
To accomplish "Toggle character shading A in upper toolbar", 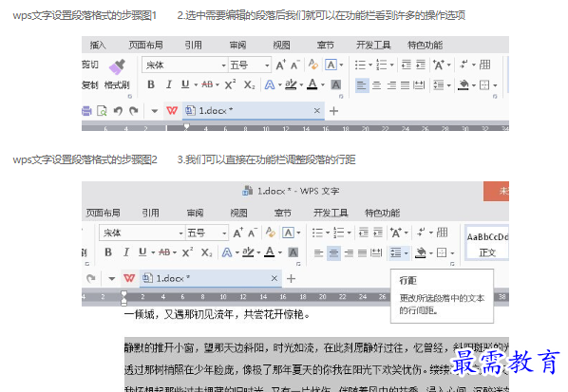I will (x=336, y=85).
